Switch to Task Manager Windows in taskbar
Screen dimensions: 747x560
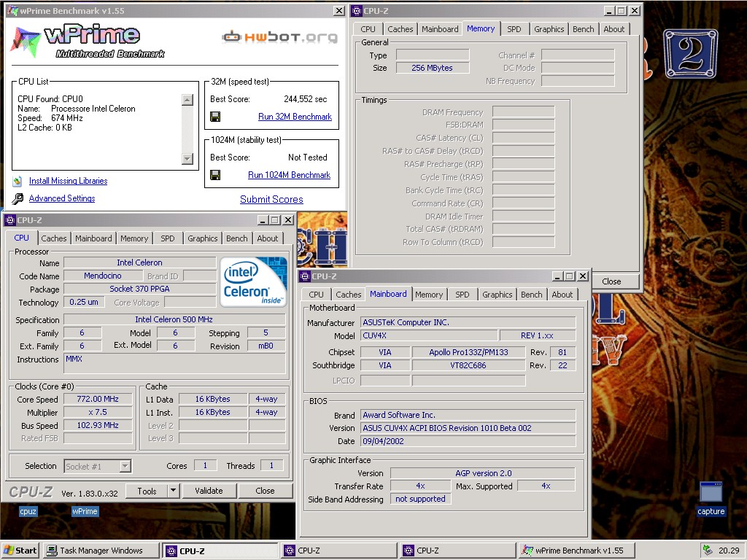click(101, 551)
